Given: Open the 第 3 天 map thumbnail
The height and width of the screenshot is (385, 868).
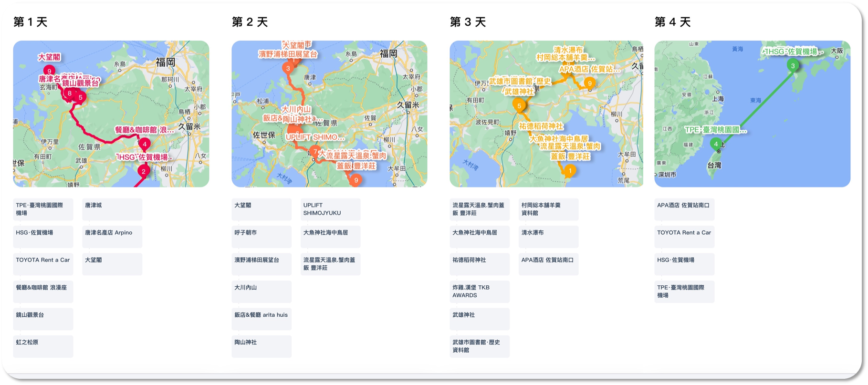Looking at the screenshot, I should (x=546, y=114).
